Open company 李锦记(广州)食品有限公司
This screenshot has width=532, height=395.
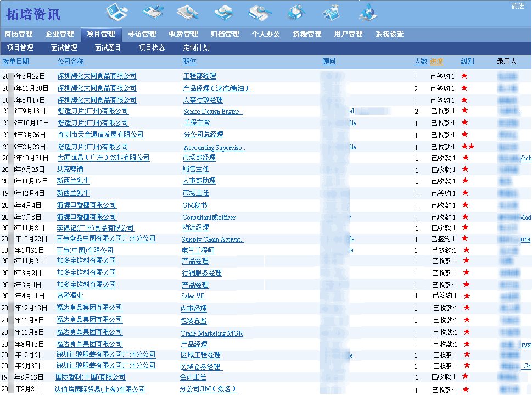pyautogui.click(x=96, y=228)
